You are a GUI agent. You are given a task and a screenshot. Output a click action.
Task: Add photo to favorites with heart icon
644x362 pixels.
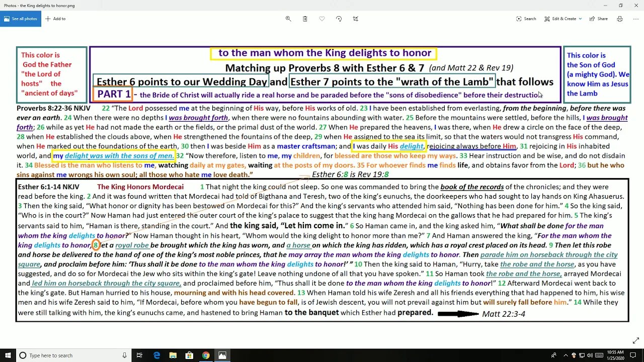(322, 19)
